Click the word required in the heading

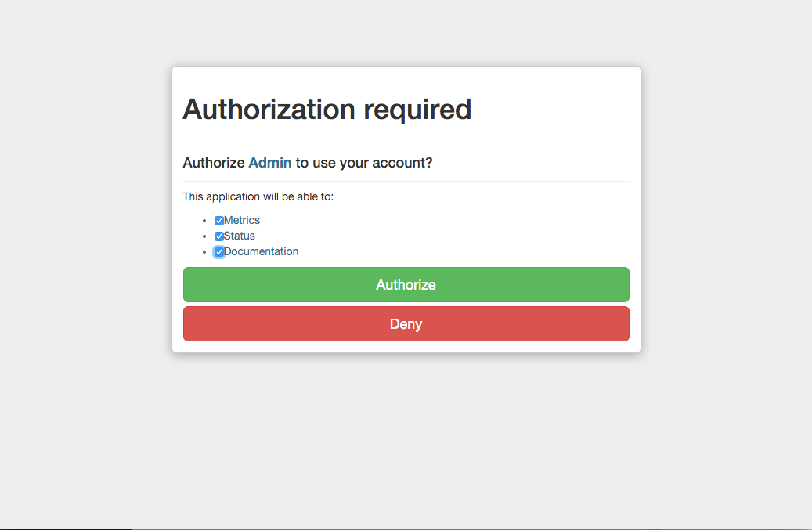[x=417, y=110]
